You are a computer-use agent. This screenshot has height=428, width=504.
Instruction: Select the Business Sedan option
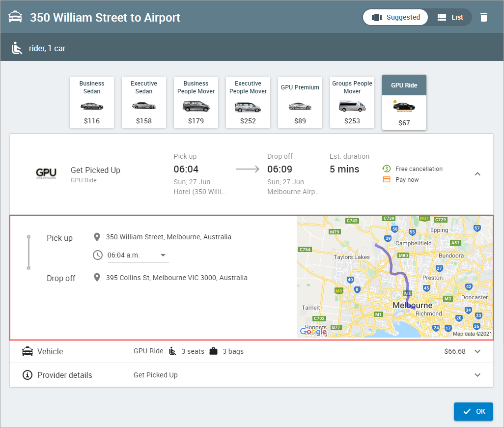point(92,102)
